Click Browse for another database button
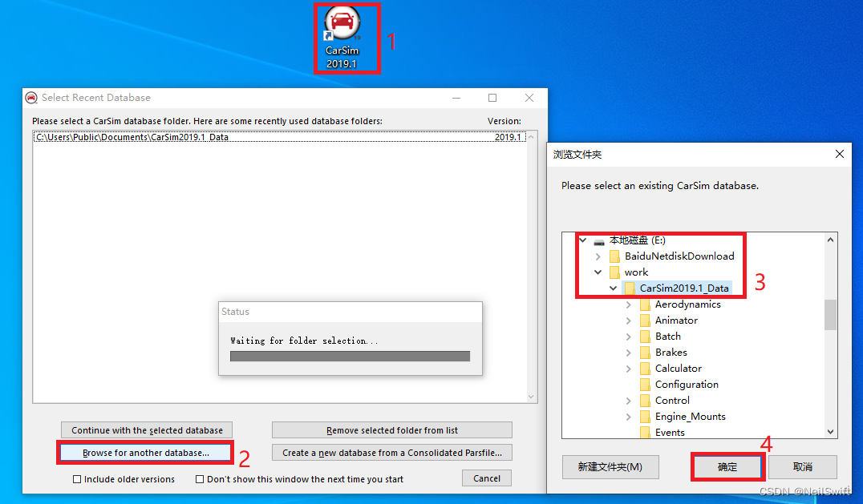The height and width of the screenshot is (504, 863). click(x=146, y=453)
